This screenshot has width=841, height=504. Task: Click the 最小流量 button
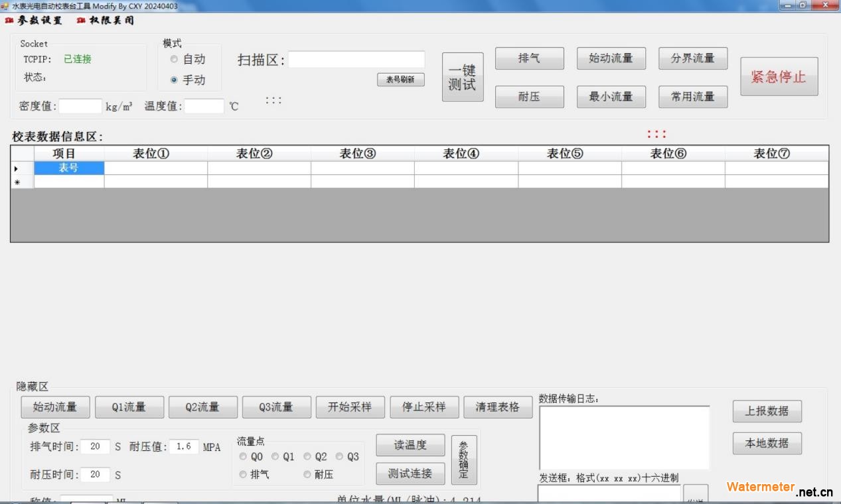click(x=611, y=97)
